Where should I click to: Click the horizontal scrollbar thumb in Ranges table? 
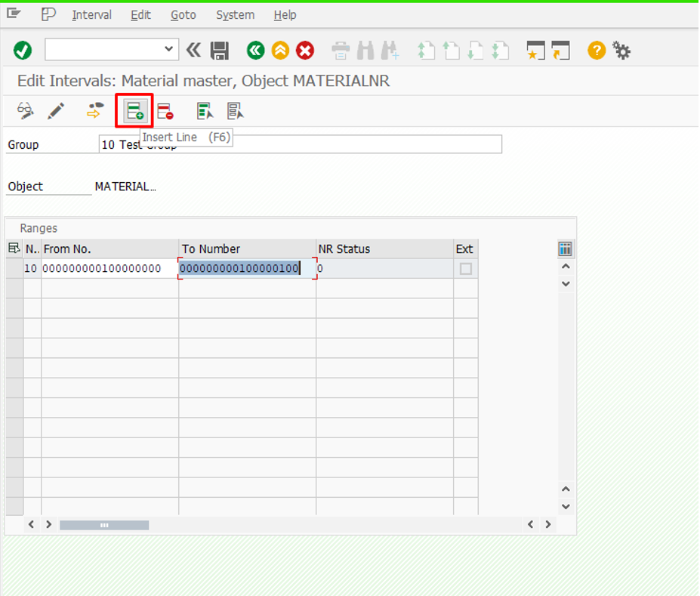[x=104, y=525]
